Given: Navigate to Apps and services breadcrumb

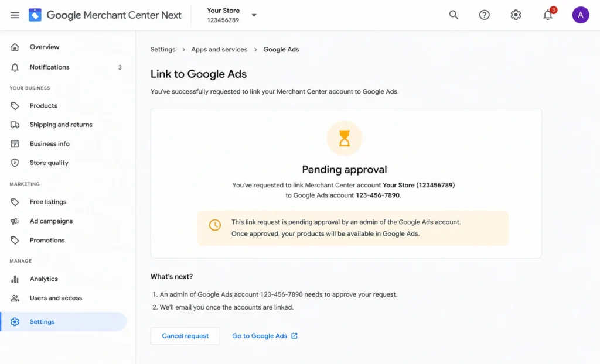Looking at the screenshot, I should point(219,49).
